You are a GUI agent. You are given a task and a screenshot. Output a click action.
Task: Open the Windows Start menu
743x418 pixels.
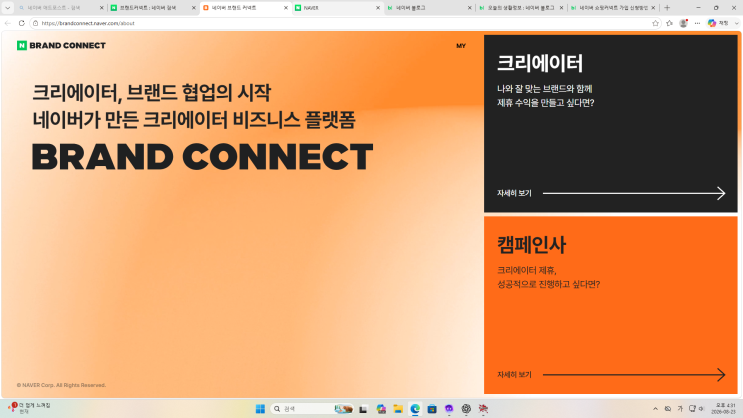(260, 409)
